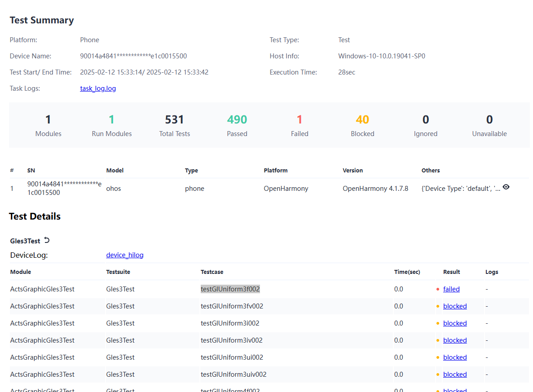Click the 490 Passed counter
533x392 pixels.
coord(237,125)
